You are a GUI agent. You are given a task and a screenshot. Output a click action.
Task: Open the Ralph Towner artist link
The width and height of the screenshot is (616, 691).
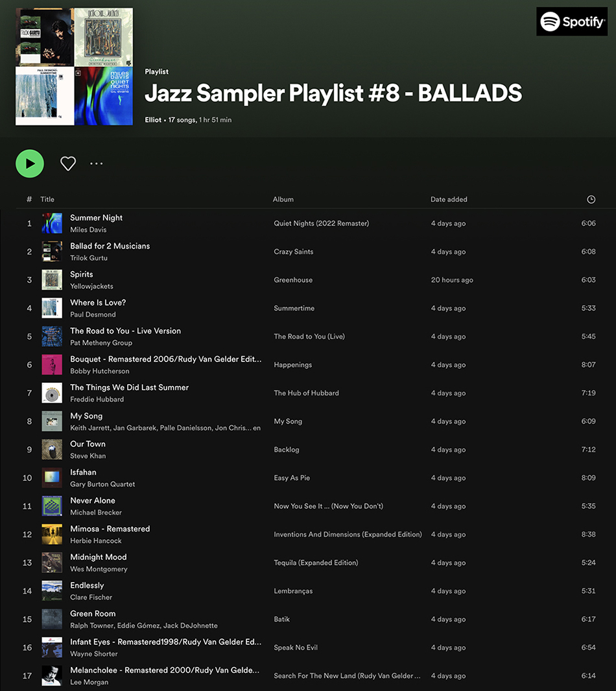[91, 625]
